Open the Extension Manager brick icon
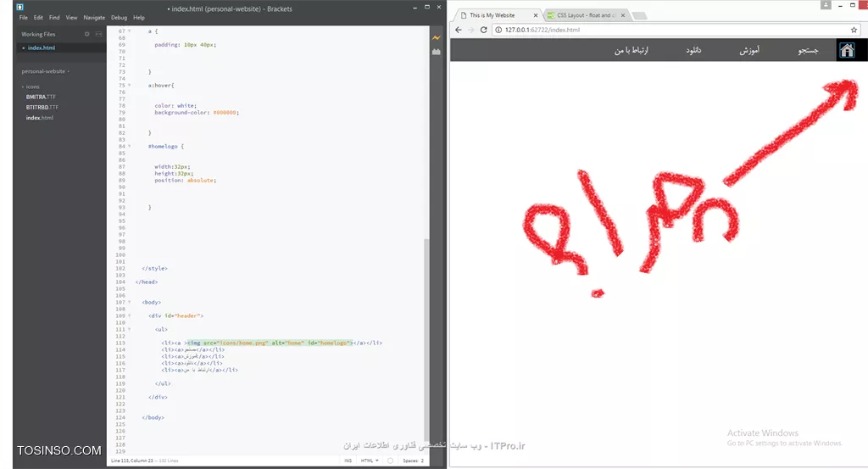Image resolution: width=868 pixels, height=469 pixels. click(x=437, y=52)
